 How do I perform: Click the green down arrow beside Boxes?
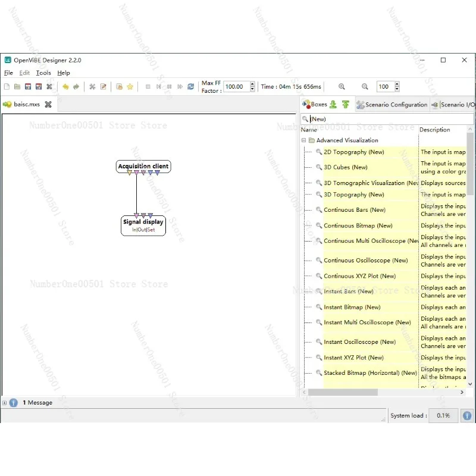tap(333, 105)
